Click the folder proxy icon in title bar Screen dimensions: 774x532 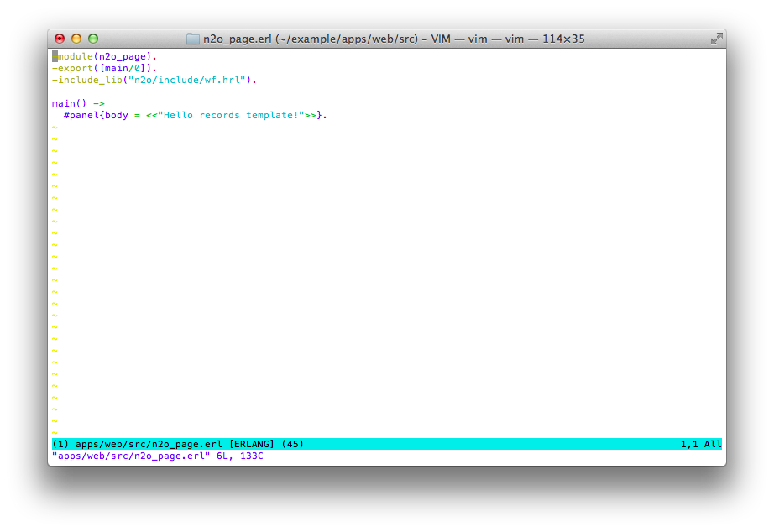[193, 39]
